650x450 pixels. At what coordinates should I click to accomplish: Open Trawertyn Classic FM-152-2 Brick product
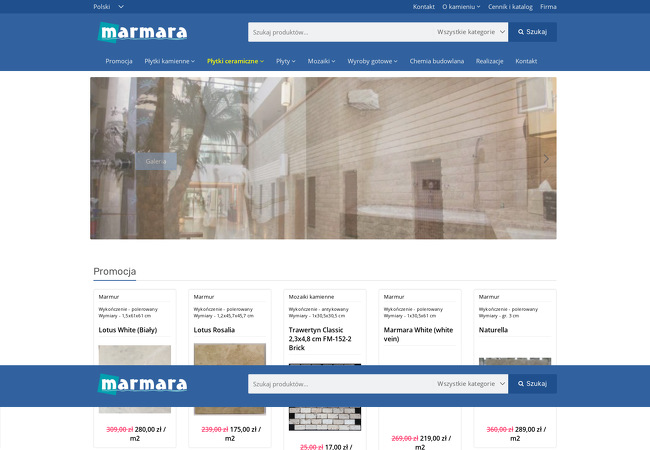(320, 339)
